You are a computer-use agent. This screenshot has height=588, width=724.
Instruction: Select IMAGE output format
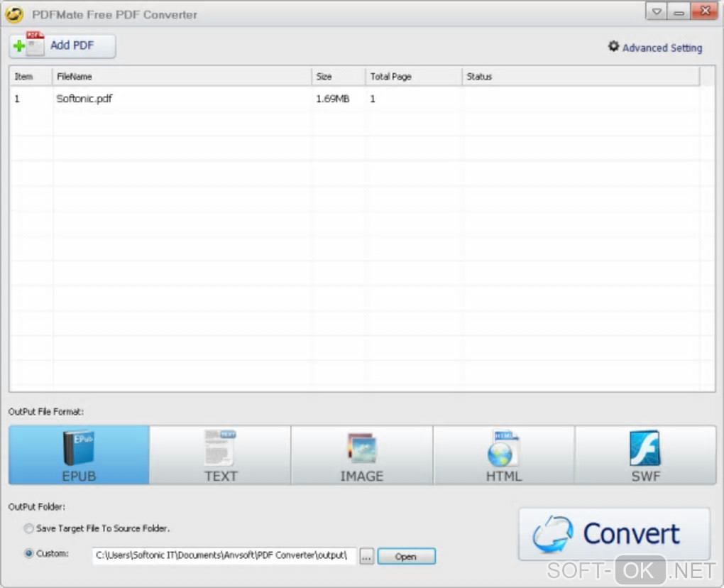(362, 455)
